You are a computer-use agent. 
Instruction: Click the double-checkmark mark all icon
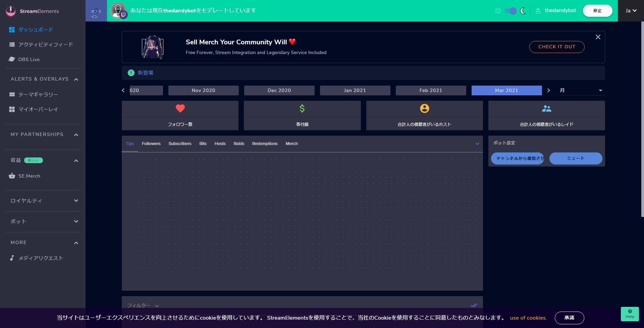point(474,306)
